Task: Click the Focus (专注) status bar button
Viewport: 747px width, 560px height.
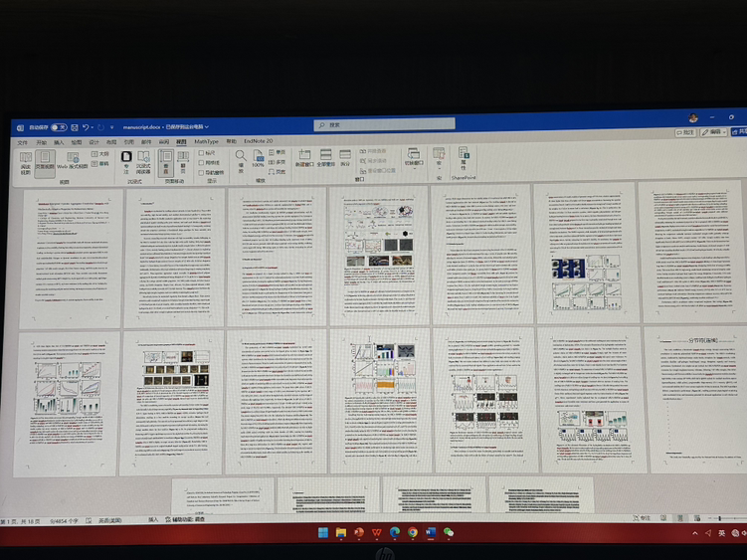Action: point(642,517)
